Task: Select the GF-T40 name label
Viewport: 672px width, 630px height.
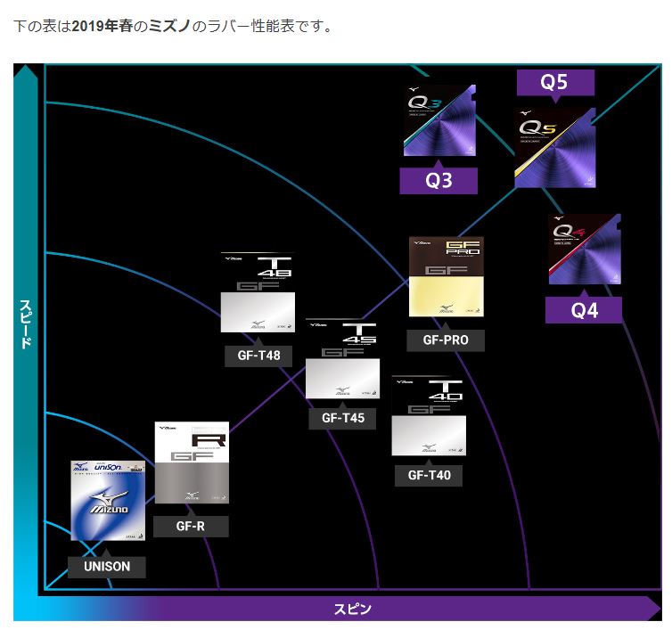Action: (429, 475)
